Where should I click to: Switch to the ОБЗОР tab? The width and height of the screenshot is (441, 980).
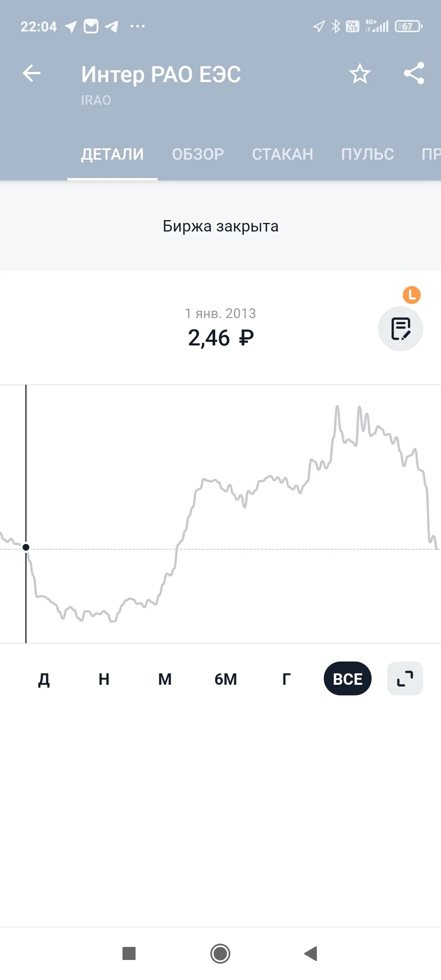coord(198,154)
